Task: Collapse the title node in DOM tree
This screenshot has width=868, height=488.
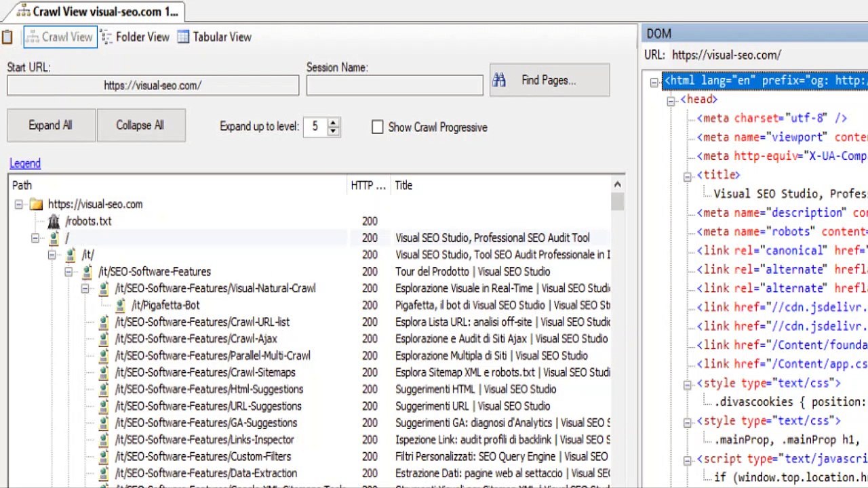Action: tap(687, 176)
